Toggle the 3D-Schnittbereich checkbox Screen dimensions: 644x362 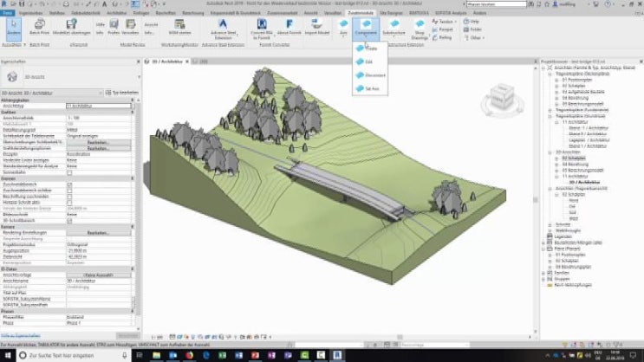[68, 219]
